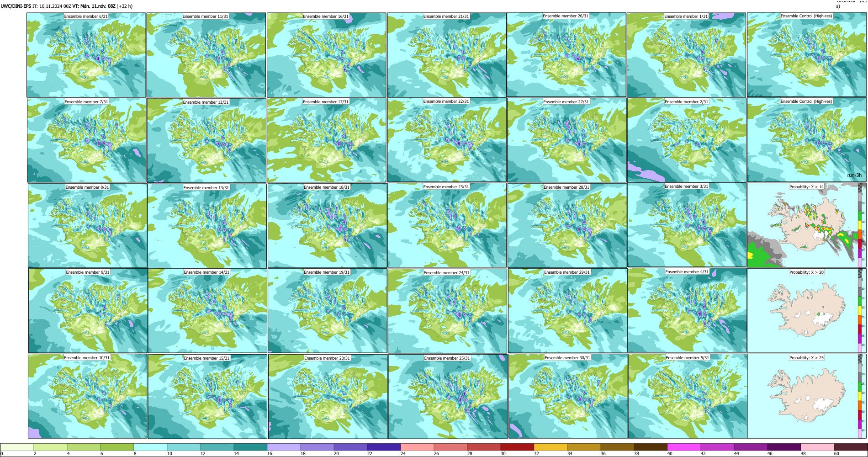Choose the Ensemble member 19/31 panel
Viewport: 868px width, 457px height.
327,311
